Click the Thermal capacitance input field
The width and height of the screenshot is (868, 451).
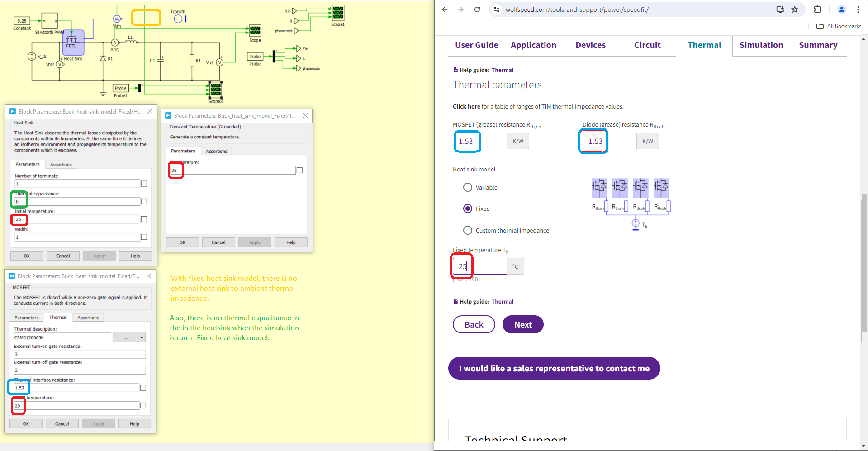[x=77, y=201]
